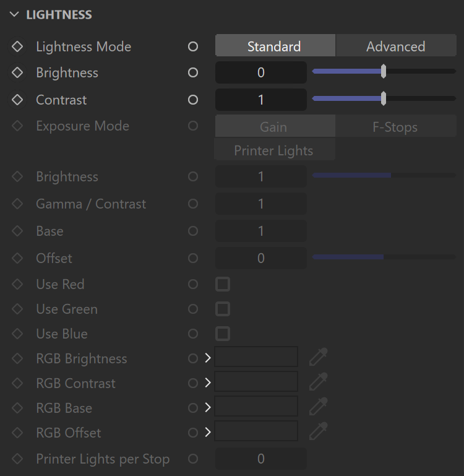Collapse the LIGHTNESS section

tap(14, 14)
